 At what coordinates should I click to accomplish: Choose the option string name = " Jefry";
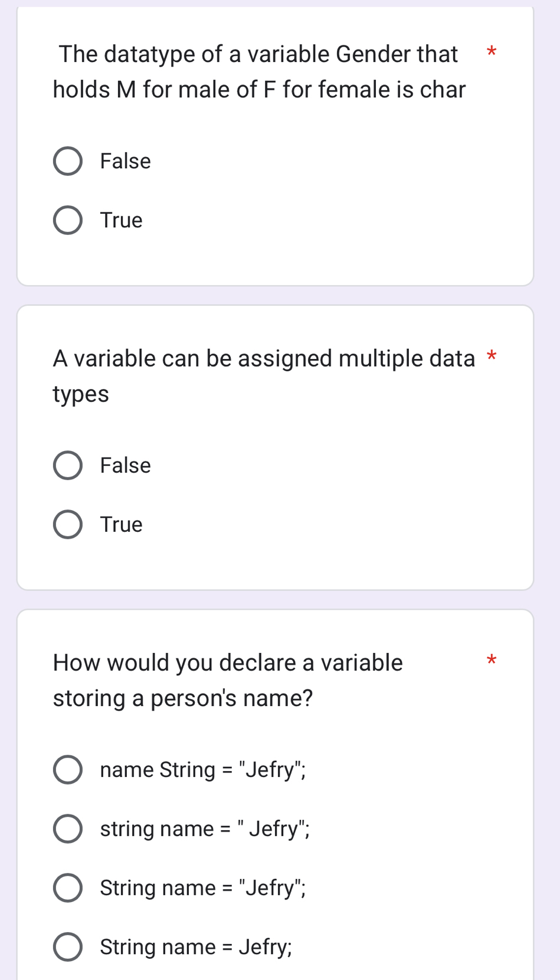coord(67,828)
